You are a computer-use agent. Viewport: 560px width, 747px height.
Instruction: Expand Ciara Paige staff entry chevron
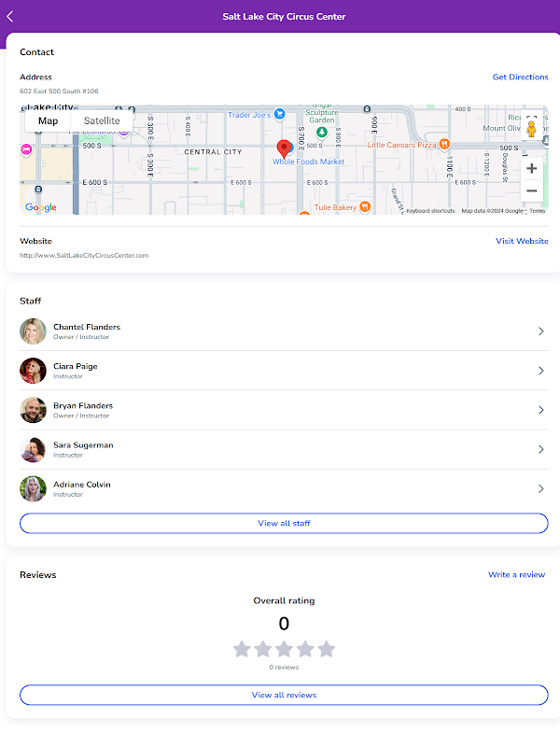[541, 371]
